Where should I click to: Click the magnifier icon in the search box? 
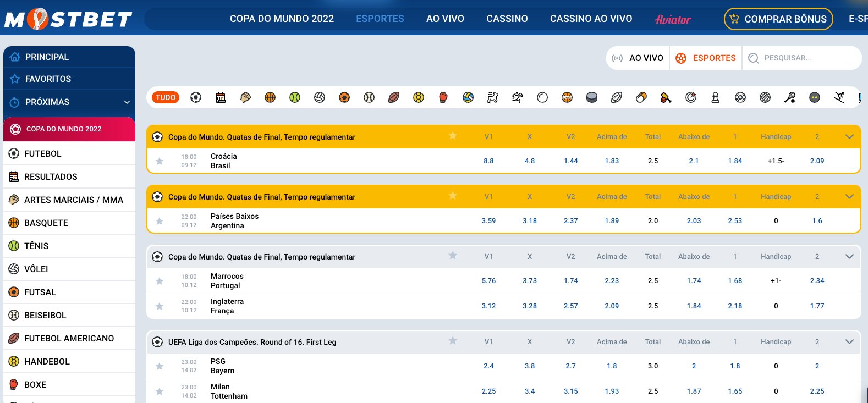pyautogui.click(x=754, y=58)
